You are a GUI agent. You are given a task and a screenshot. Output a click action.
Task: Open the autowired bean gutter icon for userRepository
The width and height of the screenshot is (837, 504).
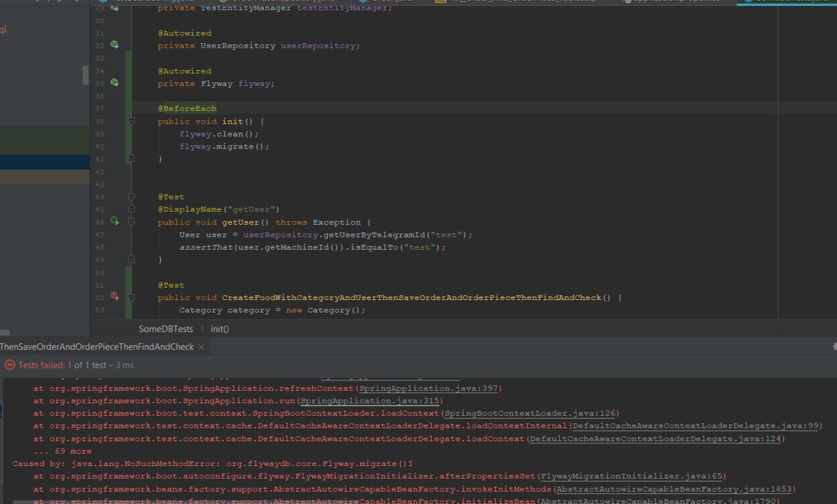(x=114, y=45)
